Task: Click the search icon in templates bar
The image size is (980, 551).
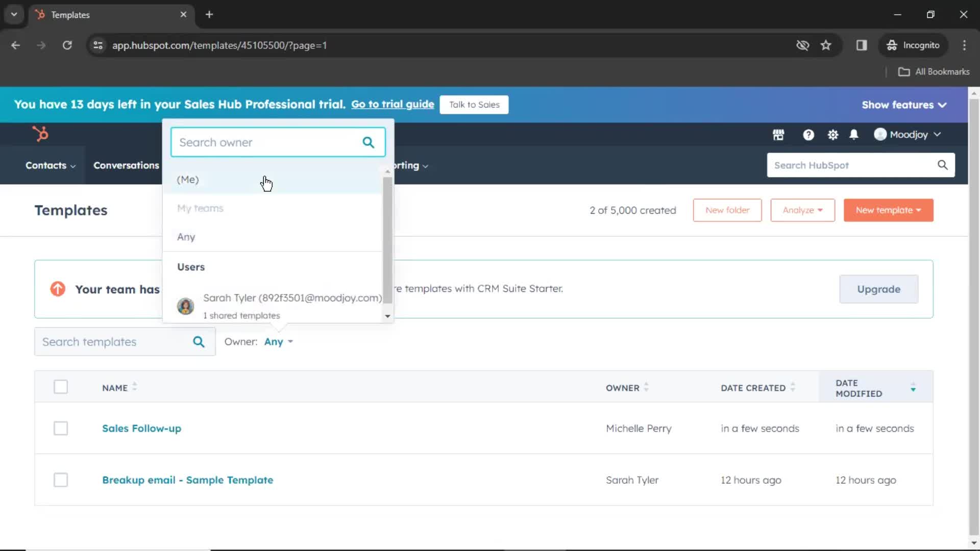Action: (200, 341)
